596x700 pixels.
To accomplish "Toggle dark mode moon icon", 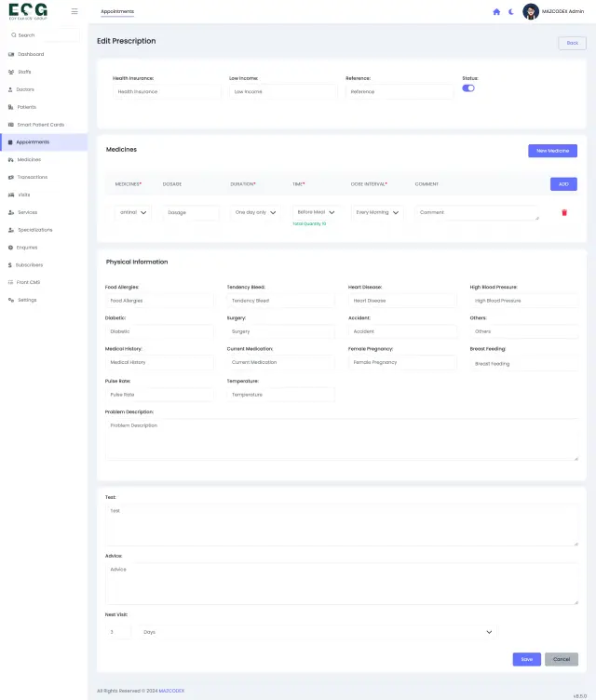I will 511,11.
